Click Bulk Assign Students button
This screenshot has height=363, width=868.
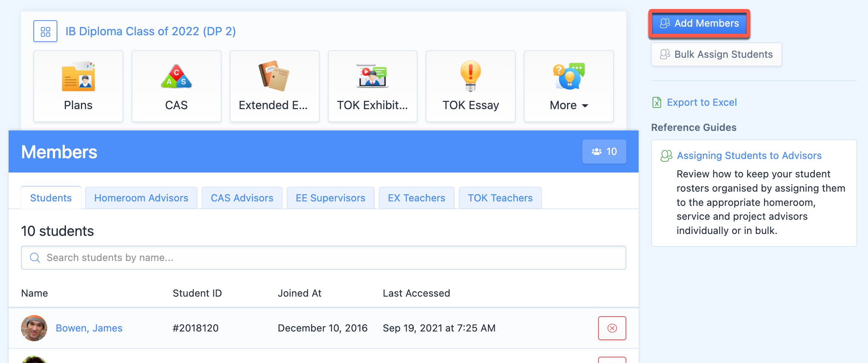717,54
